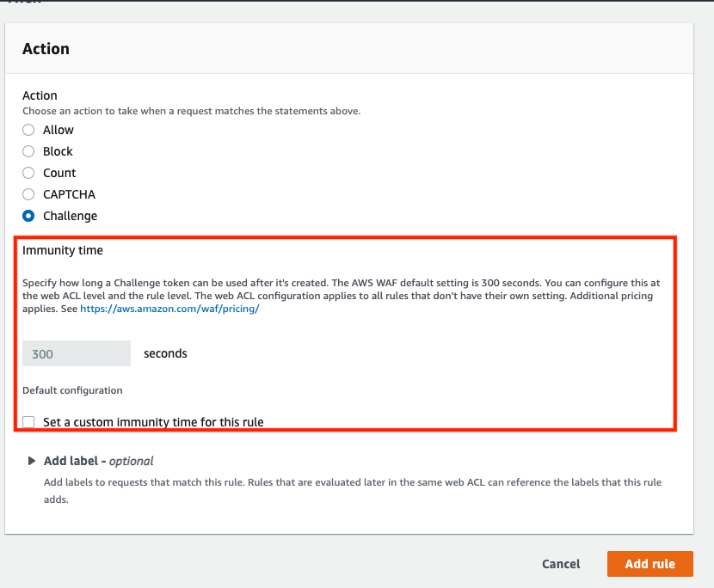Click the 'Default configuration' text below field
Screen dimensions: 714x588
click(x=72, y=390)
